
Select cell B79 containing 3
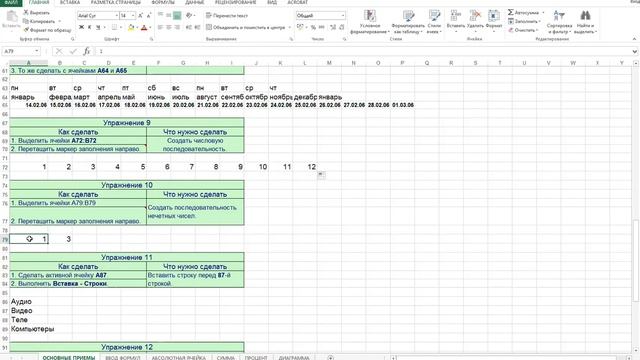point(60,239)
